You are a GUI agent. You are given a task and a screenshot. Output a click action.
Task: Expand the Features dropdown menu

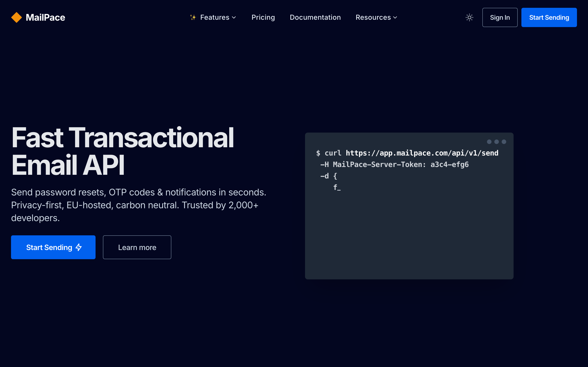coord(215,17)
